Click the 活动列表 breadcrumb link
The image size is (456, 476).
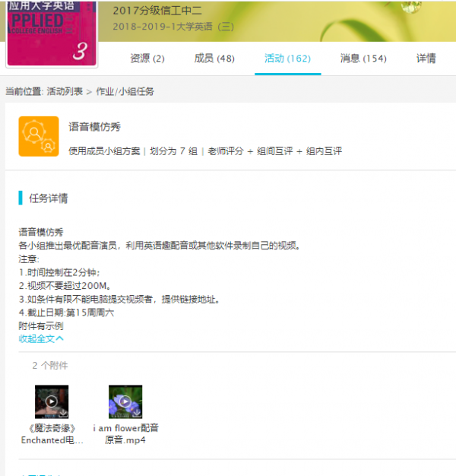[65, 91]
